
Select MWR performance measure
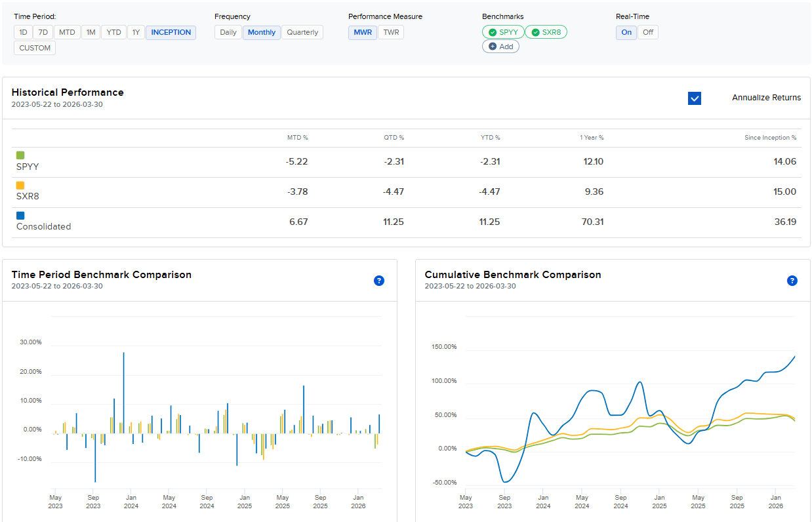(363, 32)
